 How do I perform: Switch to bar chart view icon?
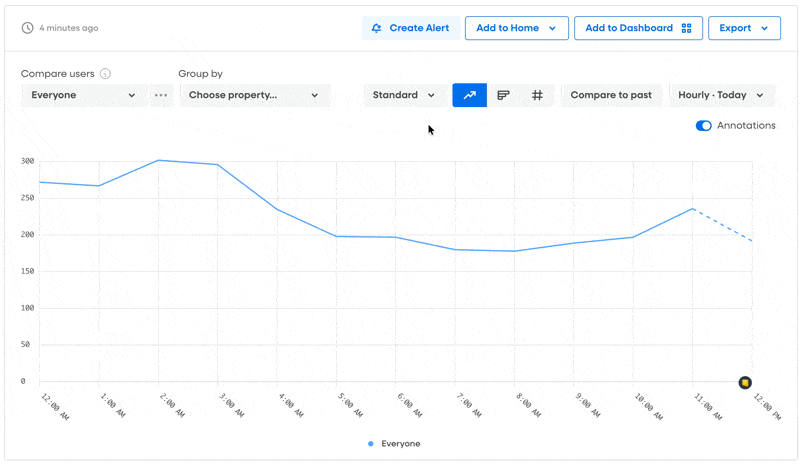tap(504, 95)
